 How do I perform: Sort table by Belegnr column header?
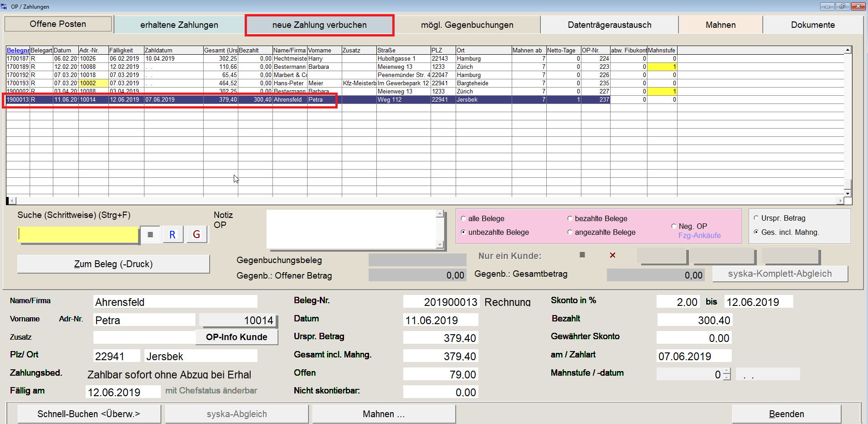[x=18, y=50]
